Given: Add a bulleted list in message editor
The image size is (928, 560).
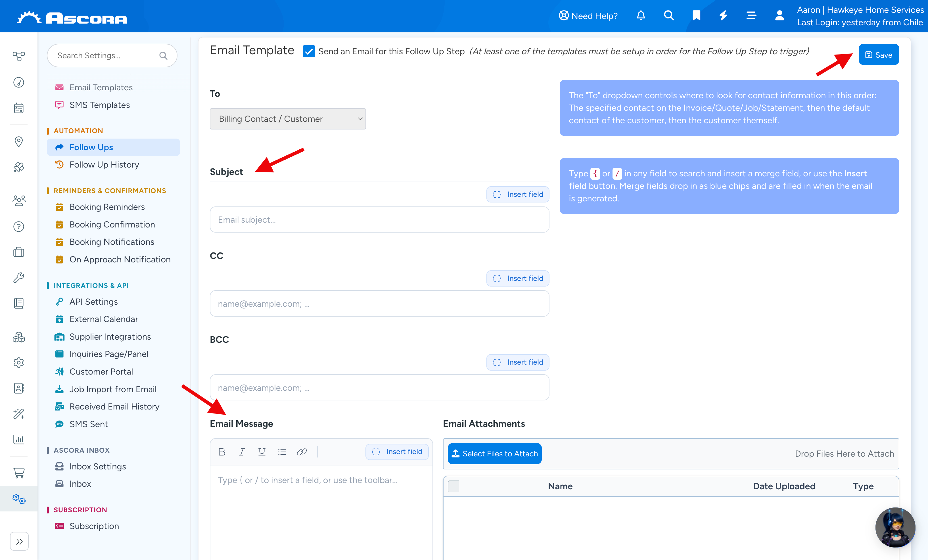Looking at the screenshot, I should (282, 452).
